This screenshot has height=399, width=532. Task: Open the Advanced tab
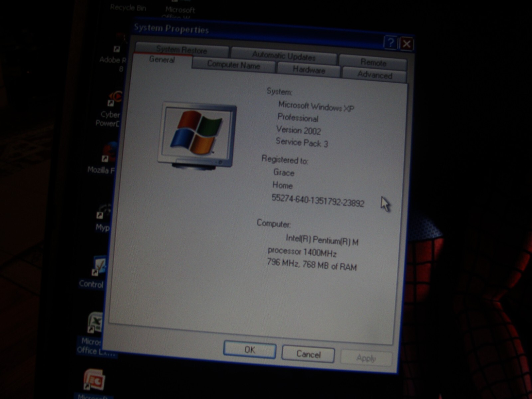(x=375, y=75)
